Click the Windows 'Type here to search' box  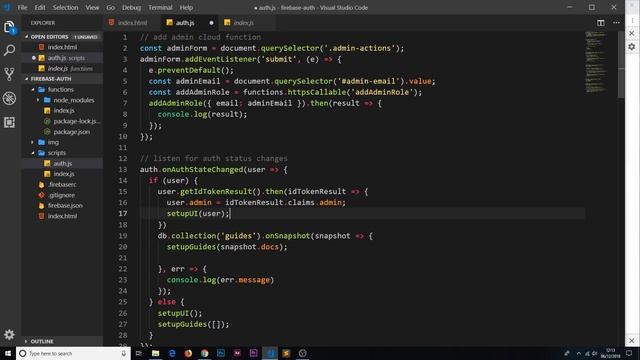tap(73, 353)
